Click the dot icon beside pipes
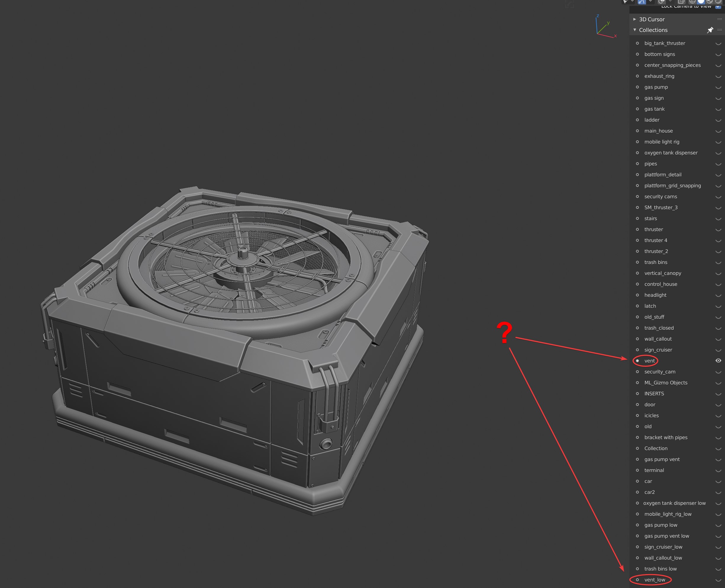This screenshot has height=588, width=725. point(637,164)
